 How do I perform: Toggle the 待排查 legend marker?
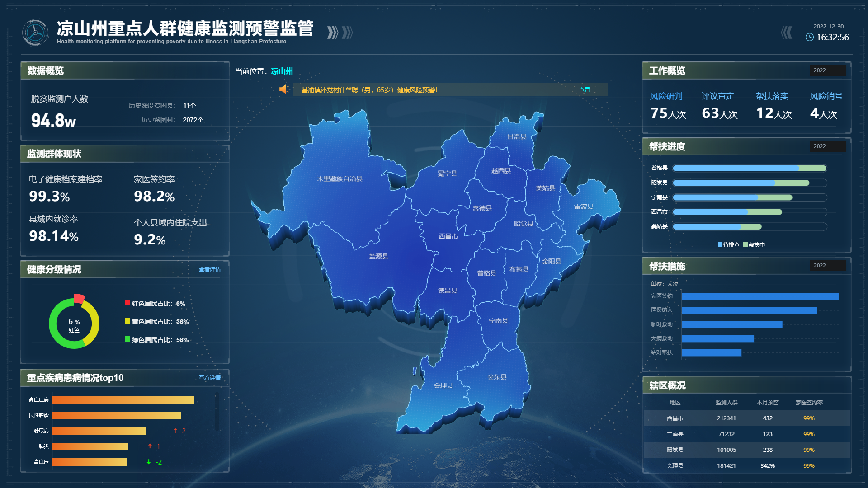(x=720, y=244)
